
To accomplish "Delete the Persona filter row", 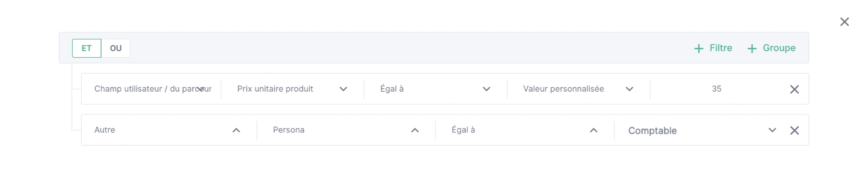I will (794, 130).
